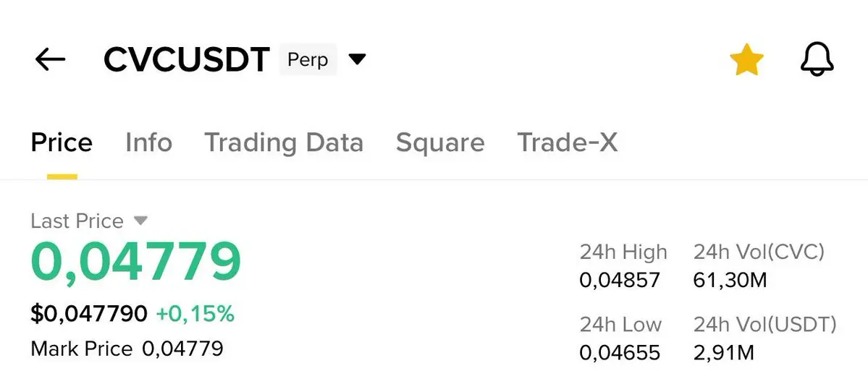Switch to the Price tab
Viewport: 868px width, 392px height.
[62, 142]
